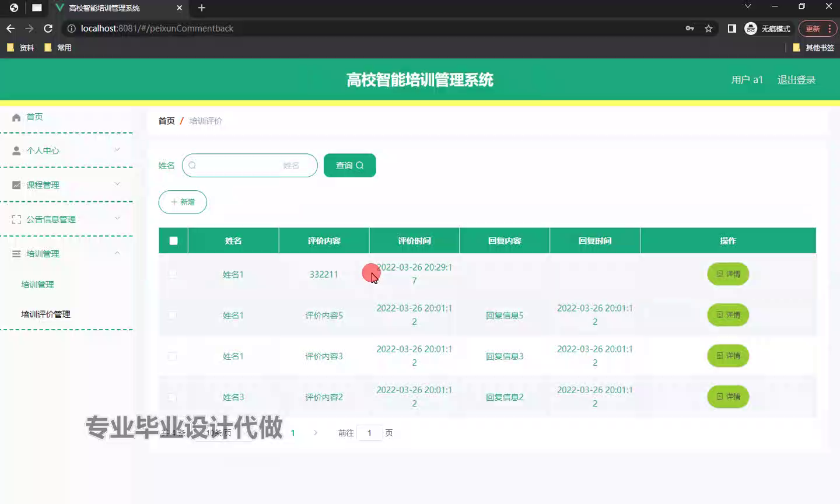This screenshot has height=504, width=840.
Task: Click the 回复时间 column header
Action: tap(595, 241)
